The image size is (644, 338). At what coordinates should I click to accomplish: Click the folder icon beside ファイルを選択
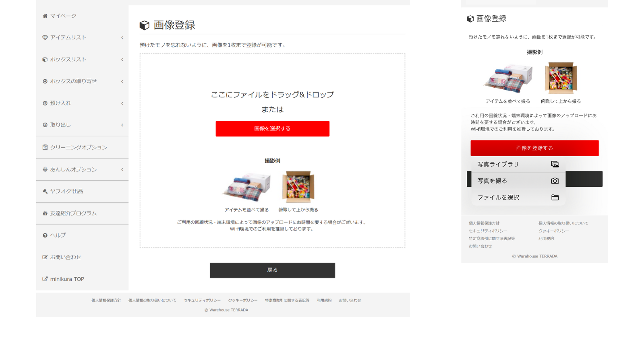point(555,198)
